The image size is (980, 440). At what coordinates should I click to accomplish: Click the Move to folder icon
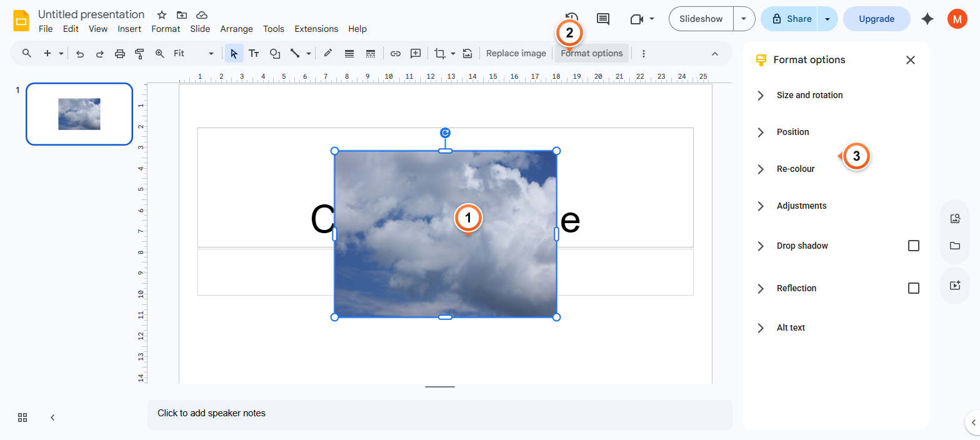click(x=182, y=15)
